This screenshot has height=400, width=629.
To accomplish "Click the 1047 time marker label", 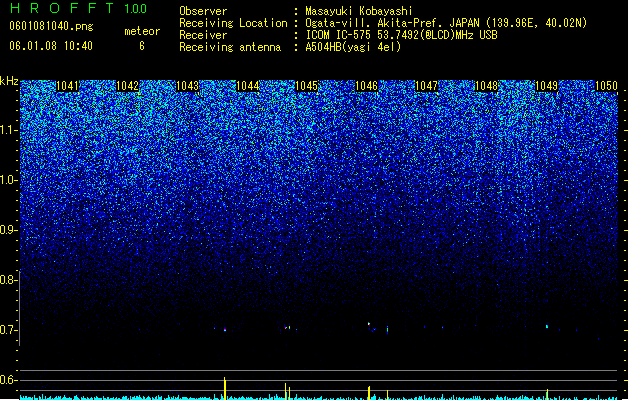I will [x=426, y=86].
